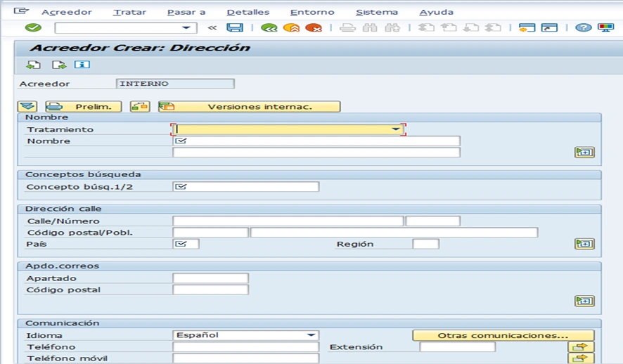Image resolution: width=623 pixels, height=364 pixels.
Task: Click the blue information icon
Action: point(82,65)
